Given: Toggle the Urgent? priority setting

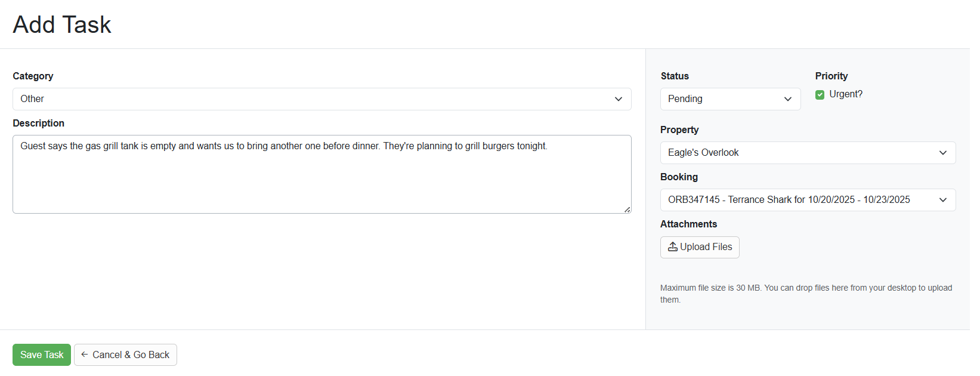Looking at the screenshot, I should (x=820, y=94).
